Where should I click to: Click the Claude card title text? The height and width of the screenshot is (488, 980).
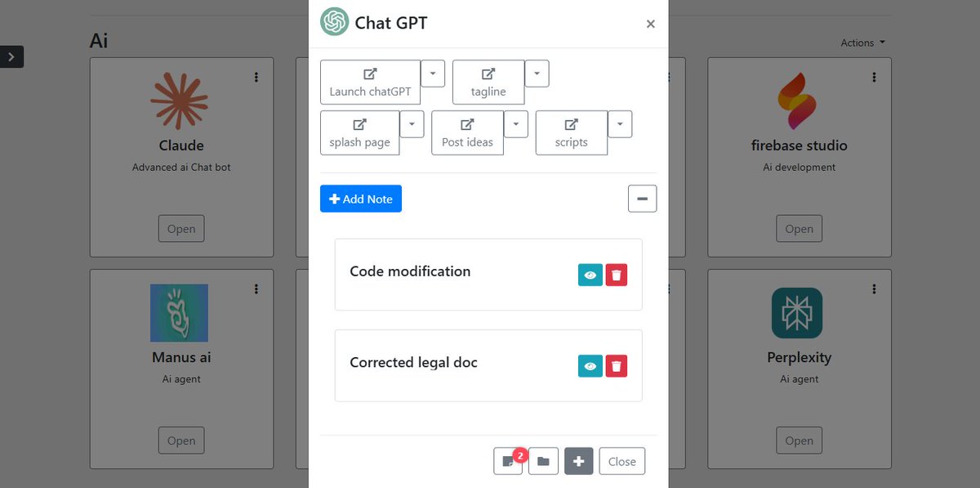(x=181, y=146)
